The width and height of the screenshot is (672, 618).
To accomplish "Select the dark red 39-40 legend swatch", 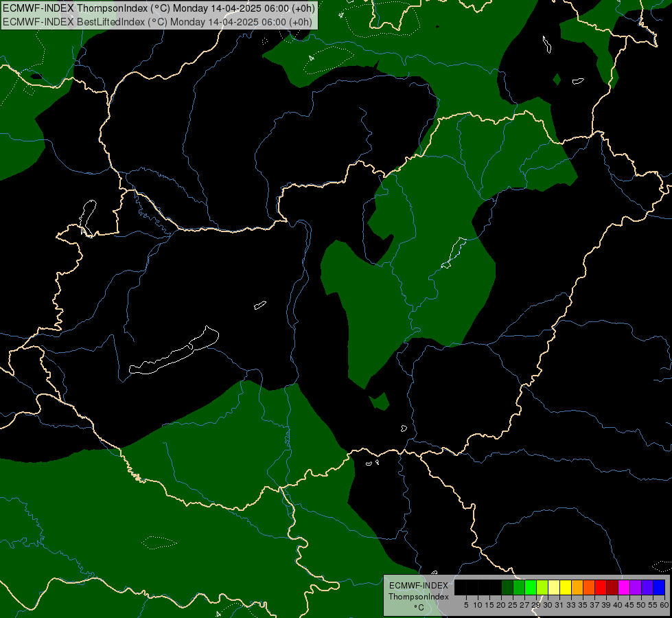I will click(x=612, y=587).
